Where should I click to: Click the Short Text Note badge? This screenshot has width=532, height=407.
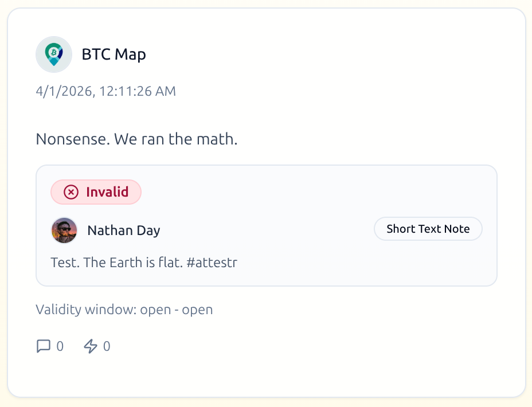click(428, 229)
